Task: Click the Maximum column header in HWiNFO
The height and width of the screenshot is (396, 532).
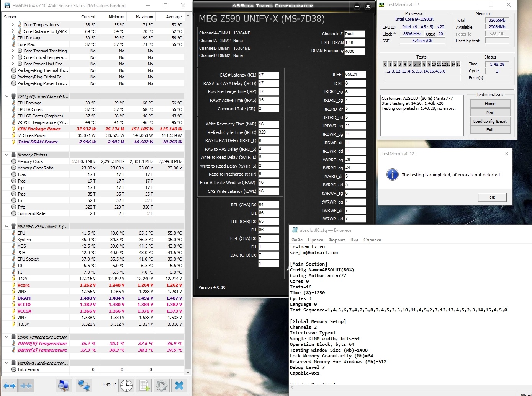Action: 141,17
